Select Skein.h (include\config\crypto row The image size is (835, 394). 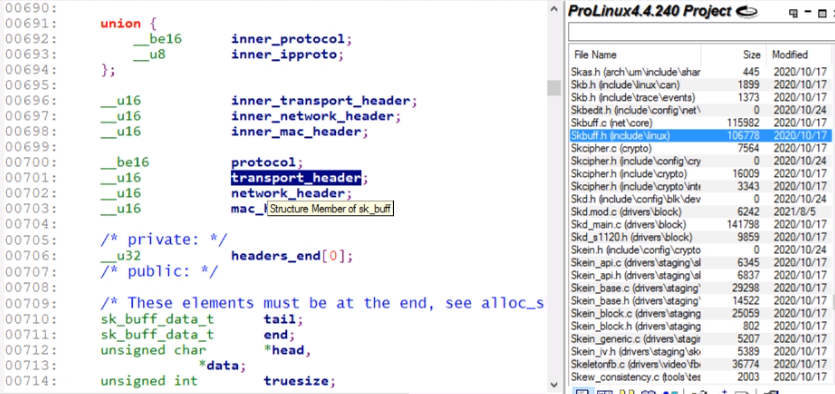pos(700,250)
